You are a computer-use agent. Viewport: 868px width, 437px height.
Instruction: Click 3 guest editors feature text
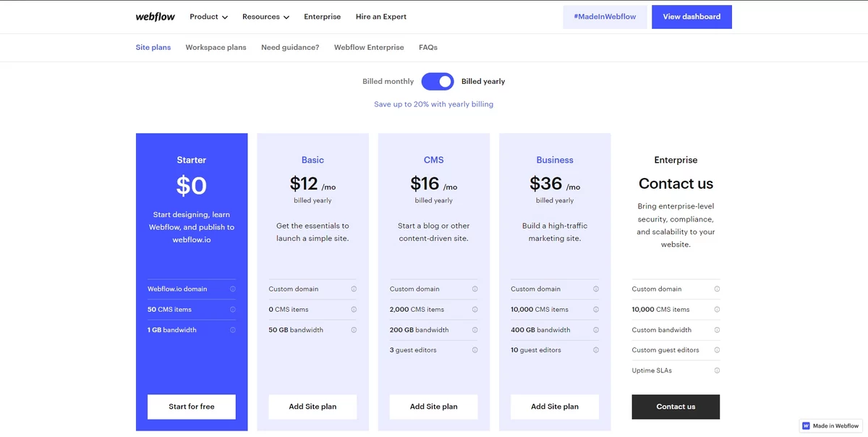pyautogui.click(x=413, y=350)
